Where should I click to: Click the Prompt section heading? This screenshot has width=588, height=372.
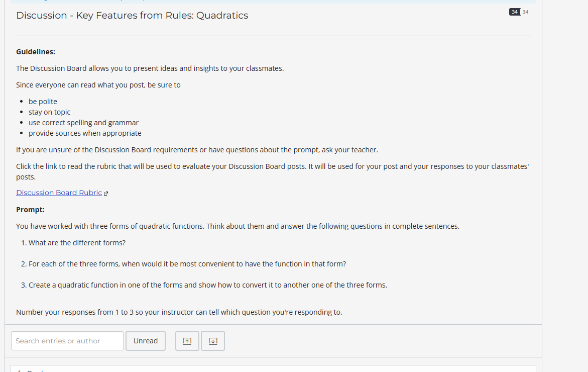point(30,209)
